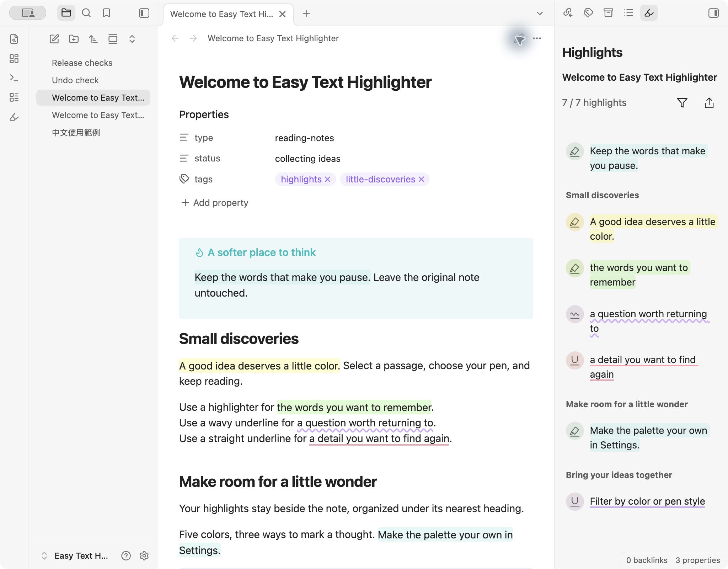The height and width of the screenshot is (569, 728).
Task: Edit the status value collecting ideas
Action: (307, 159)
